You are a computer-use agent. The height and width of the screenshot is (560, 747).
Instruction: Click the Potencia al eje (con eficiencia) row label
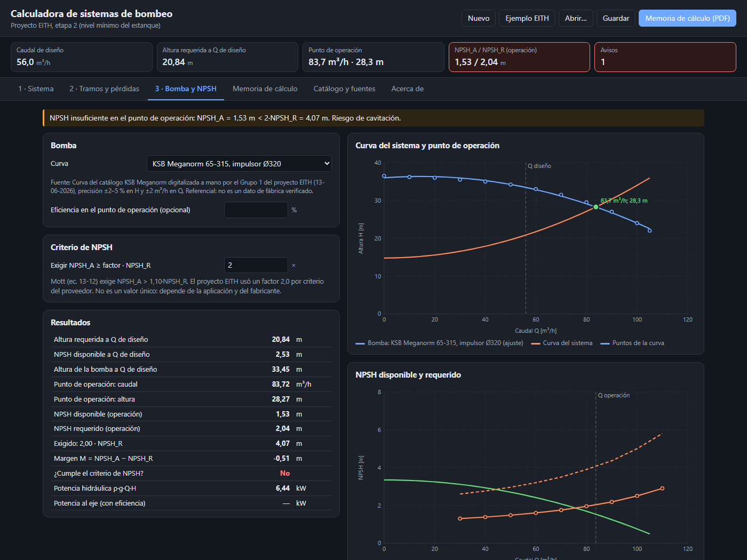click(100, 503)
